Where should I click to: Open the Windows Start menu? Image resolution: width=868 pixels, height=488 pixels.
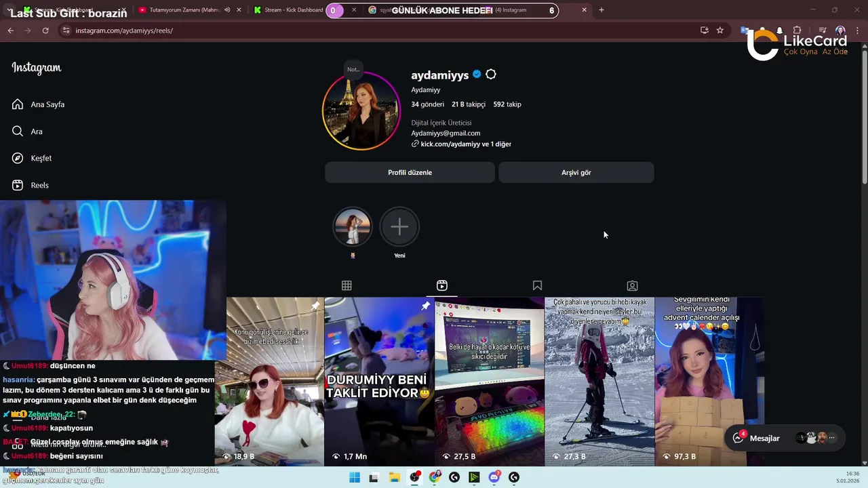point(354,478)
